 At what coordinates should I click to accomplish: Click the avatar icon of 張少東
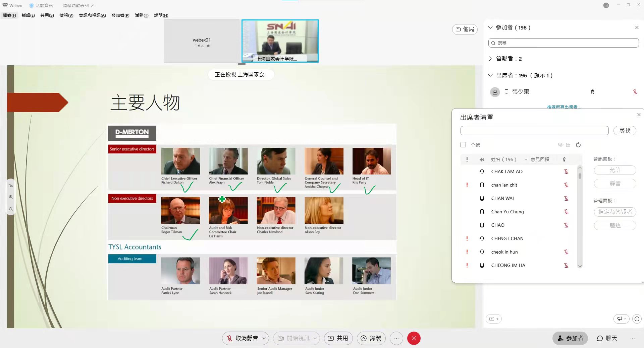[x=495, y=92]
